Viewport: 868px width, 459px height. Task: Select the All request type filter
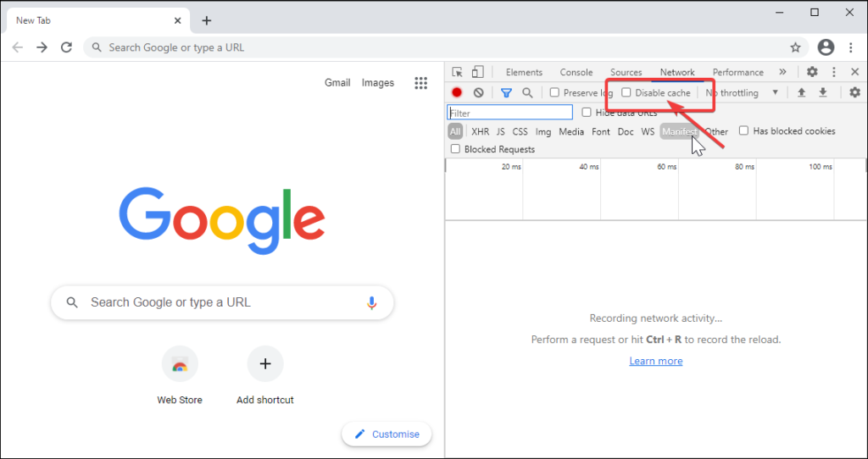coord(455,131)
